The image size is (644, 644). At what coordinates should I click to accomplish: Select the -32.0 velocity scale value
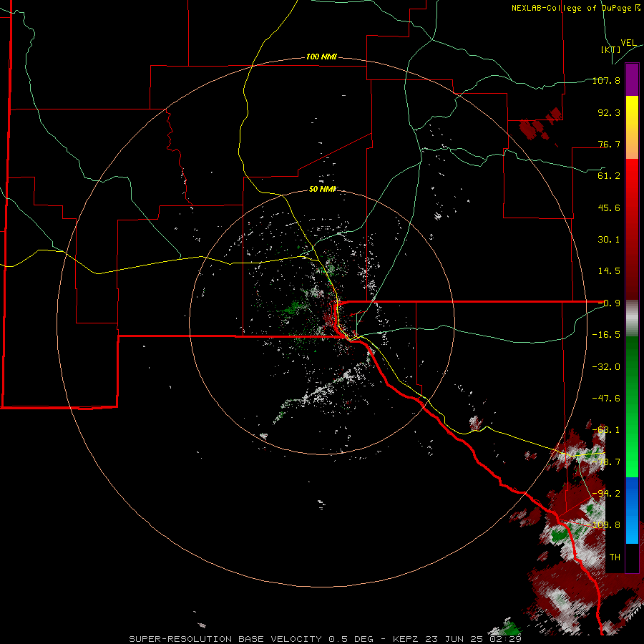[x=606, y=367]
